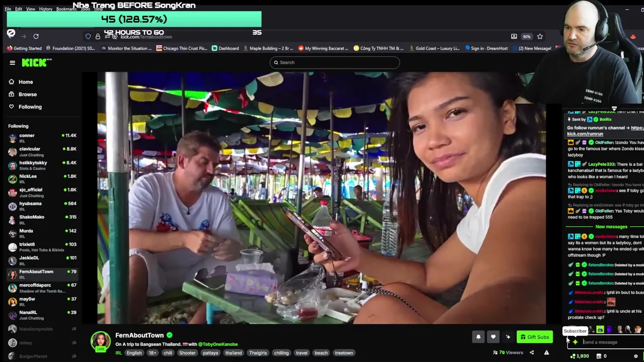Screen dimensions: 644x362
Task: Open the Dashboard bookmark
Action: pyautogui.click(x=225, y=48)
